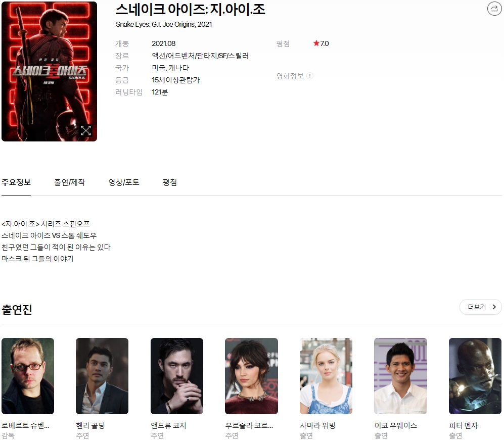Viewport: 504px width, 440px height.
Task: Open the 주요정보 tab
Action: tap(16, 182)
